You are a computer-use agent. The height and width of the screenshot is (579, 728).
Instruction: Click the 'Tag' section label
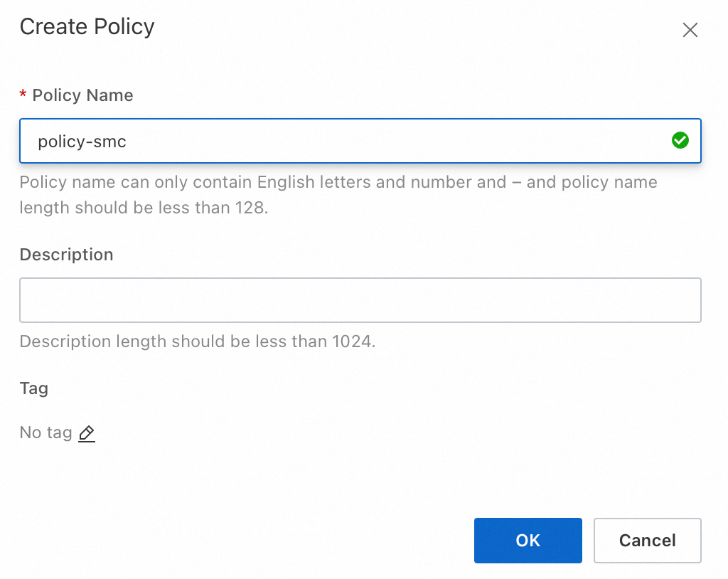click(x=33, y=388)
